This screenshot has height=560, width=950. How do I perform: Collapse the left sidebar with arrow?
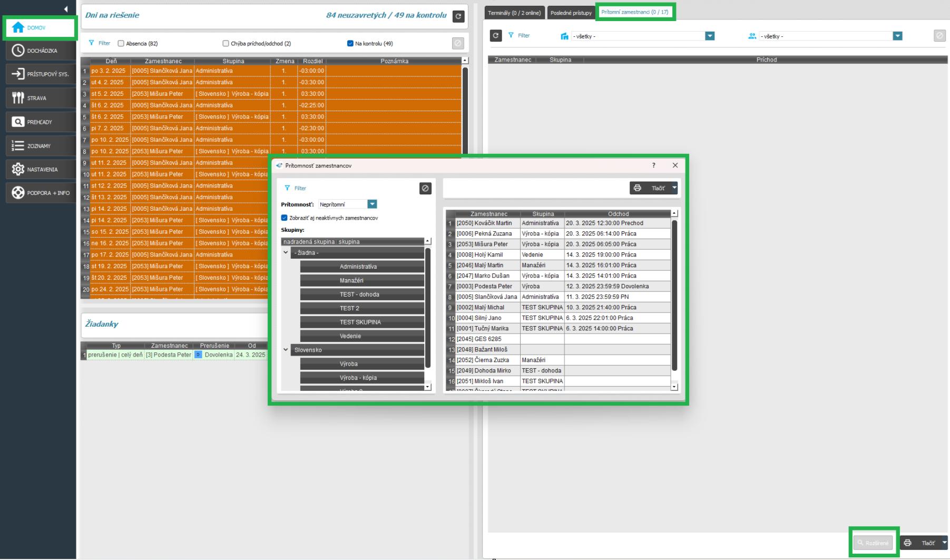[66, 9]
